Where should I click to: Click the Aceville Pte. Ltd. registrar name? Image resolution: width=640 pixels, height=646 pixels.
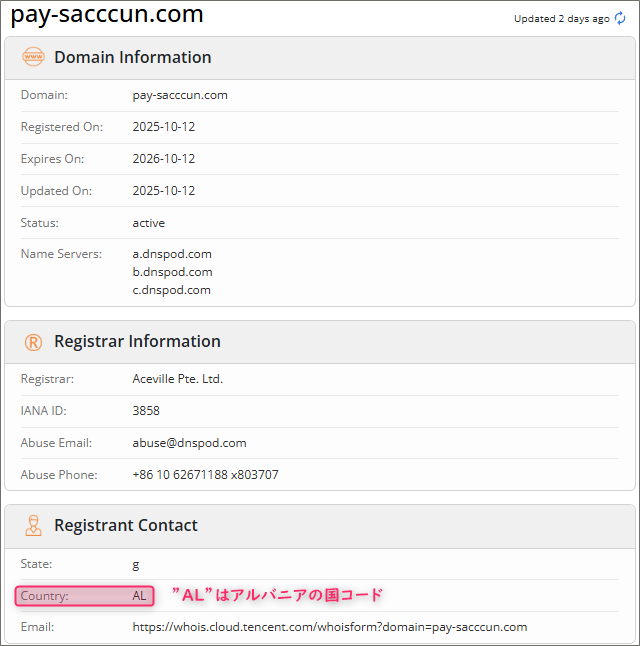click(178, 379)
